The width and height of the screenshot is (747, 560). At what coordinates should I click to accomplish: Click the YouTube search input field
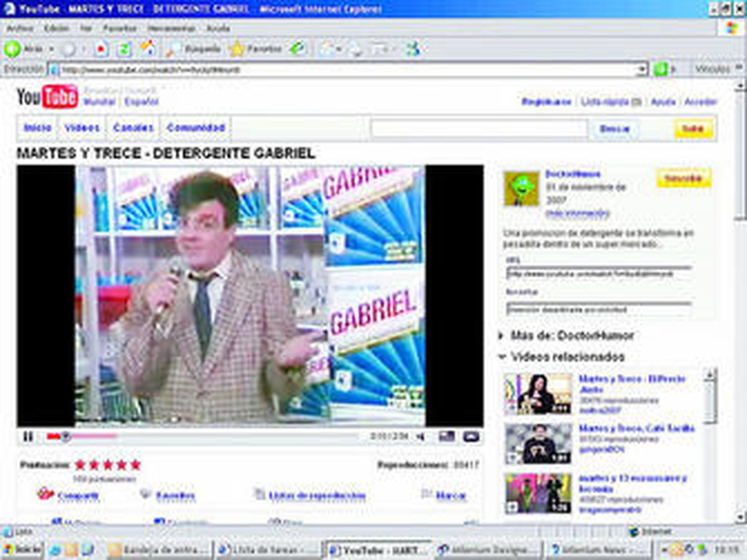tap(479, 128)
